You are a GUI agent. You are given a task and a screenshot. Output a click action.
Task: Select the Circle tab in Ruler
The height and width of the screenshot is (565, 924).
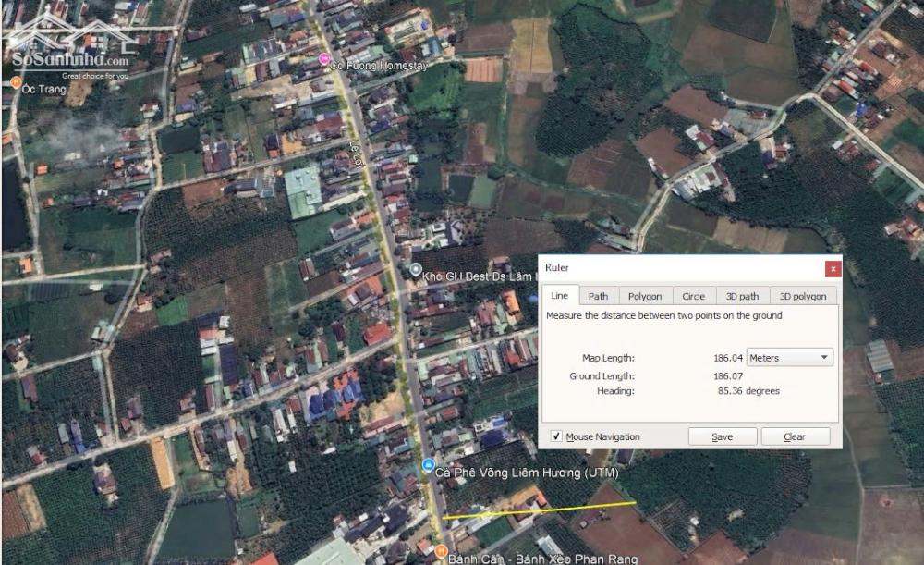[x=693, y=296]
